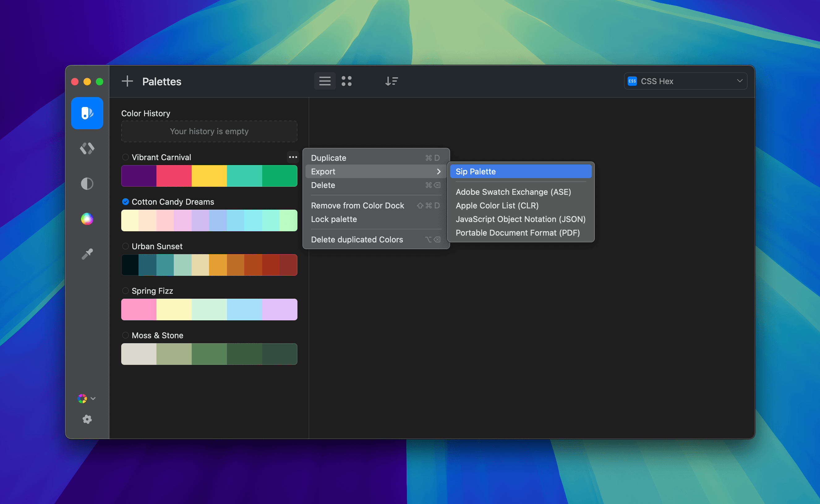Open the color wheel tool in sidebar
Viewport: 820px width, 504px height.
(x=87, y=219)
